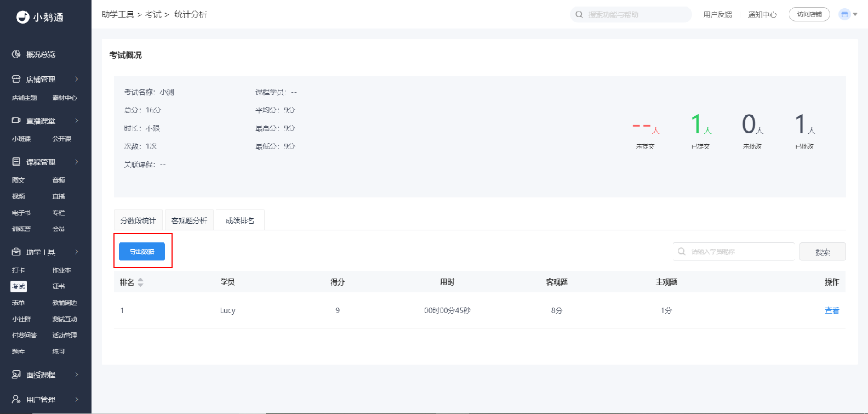
Task: Focus the 请输入学员昵称 input field
Action: pos(734,252)
